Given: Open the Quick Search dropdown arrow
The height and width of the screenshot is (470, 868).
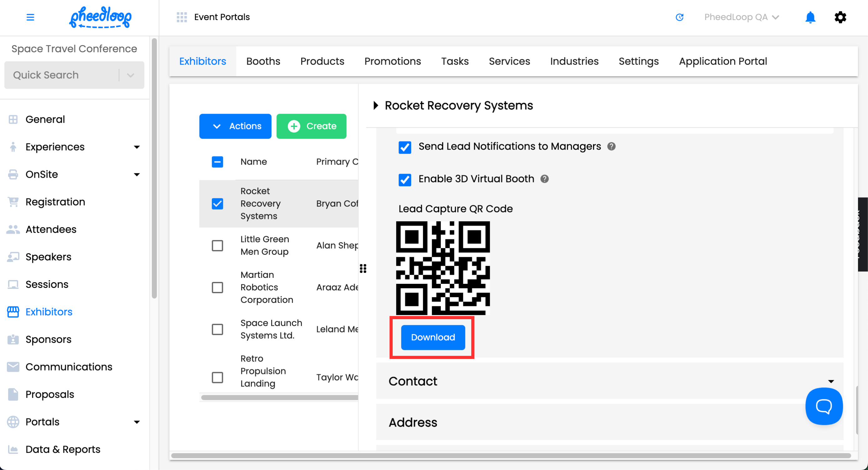Looking at the screenshot, I should tap(131, 75).
